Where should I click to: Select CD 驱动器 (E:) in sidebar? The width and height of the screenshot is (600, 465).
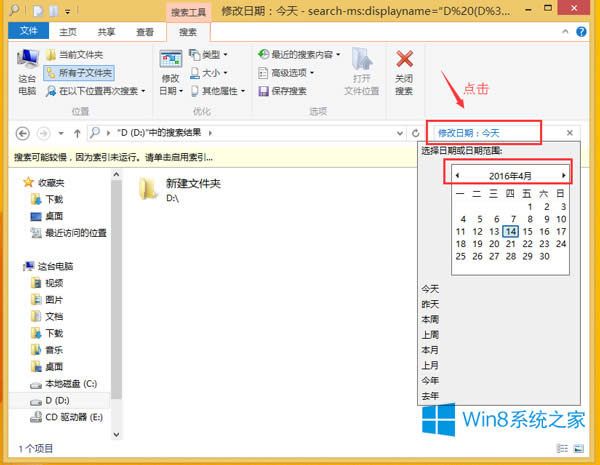72,417
